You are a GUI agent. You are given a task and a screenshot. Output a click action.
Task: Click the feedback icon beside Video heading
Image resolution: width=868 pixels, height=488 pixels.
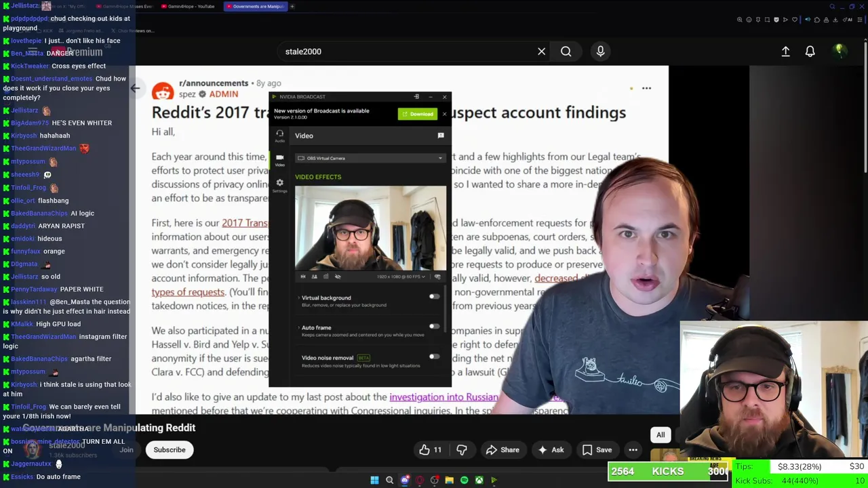pyautogui.click(x=441, y=136)
